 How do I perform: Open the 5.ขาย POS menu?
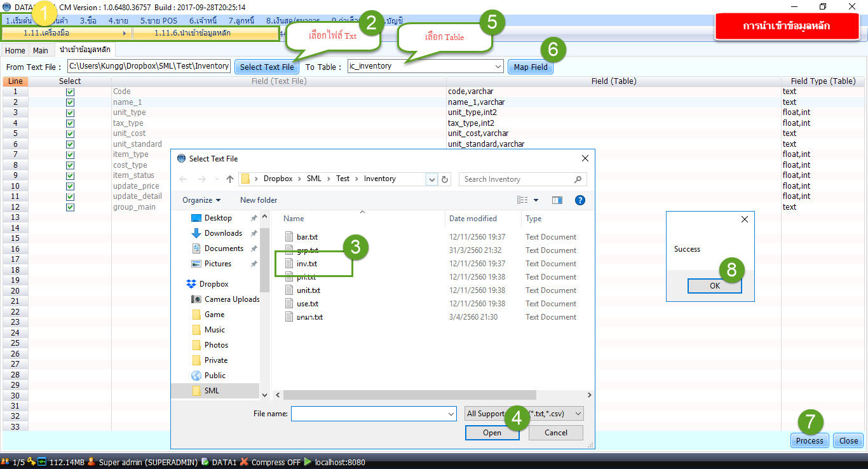pos(158,20)
